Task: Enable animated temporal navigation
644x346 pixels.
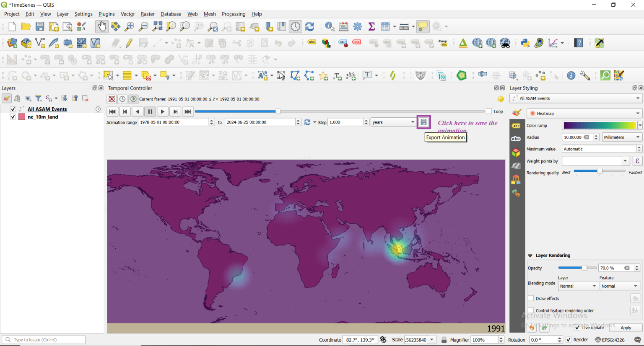Action: point(133,99)
